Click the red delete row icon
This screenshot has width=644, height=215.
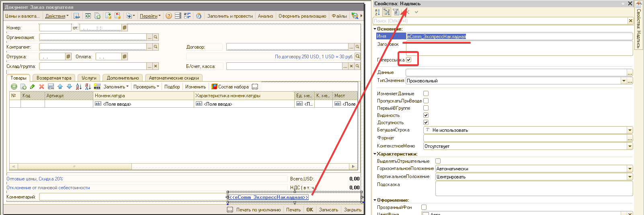pos(41,87)
